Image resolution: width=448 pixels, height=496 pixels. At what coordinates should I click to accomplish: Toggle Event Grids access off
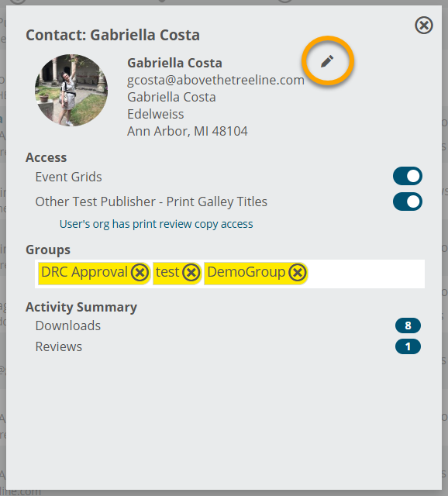(408, 176)
